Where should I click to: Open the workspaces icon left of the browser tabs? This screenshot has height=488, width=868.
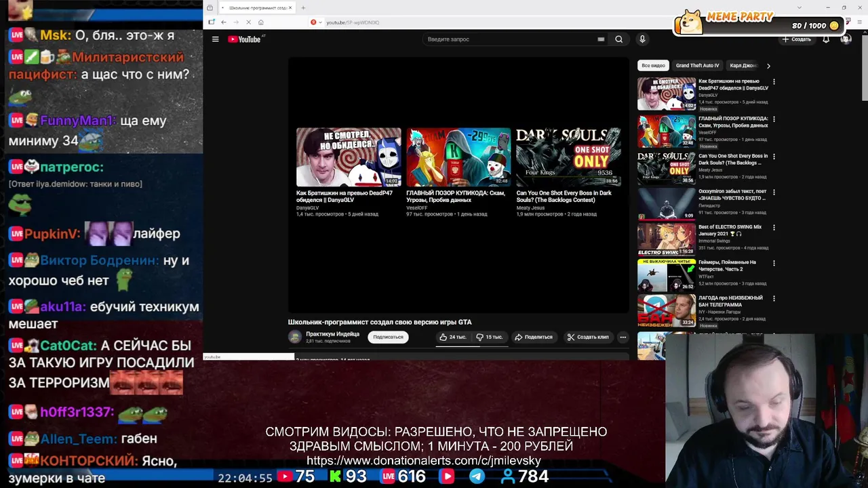(210, 7)
